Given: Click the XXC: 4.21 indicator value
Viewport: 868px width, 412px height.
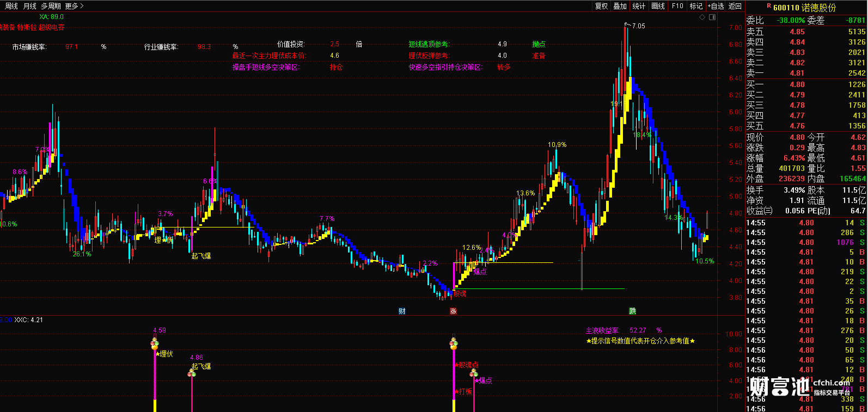Looking at the screenshot, I should click(x=28, y=320).
